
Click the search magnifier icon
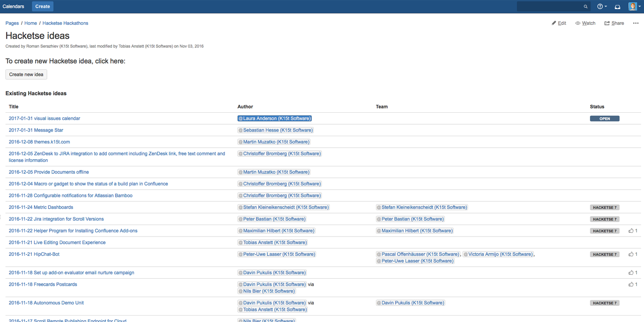[586, 6]
